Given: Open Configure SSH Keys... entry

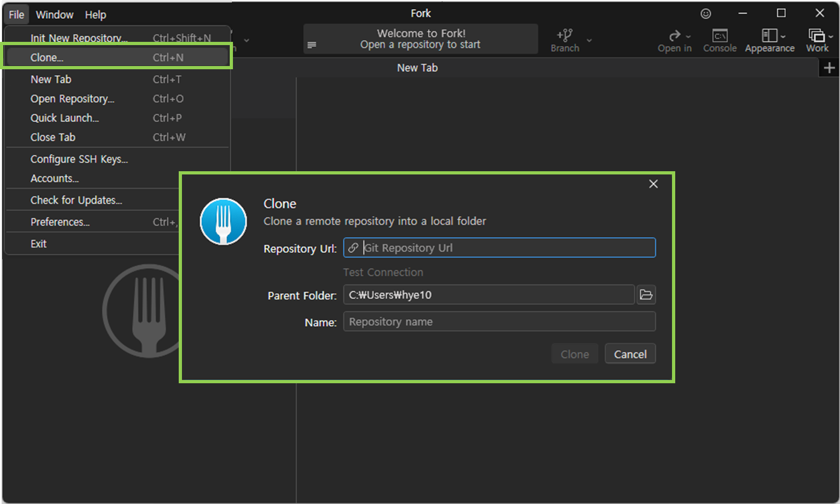Looking at the screenshot, I should [117, 159].
